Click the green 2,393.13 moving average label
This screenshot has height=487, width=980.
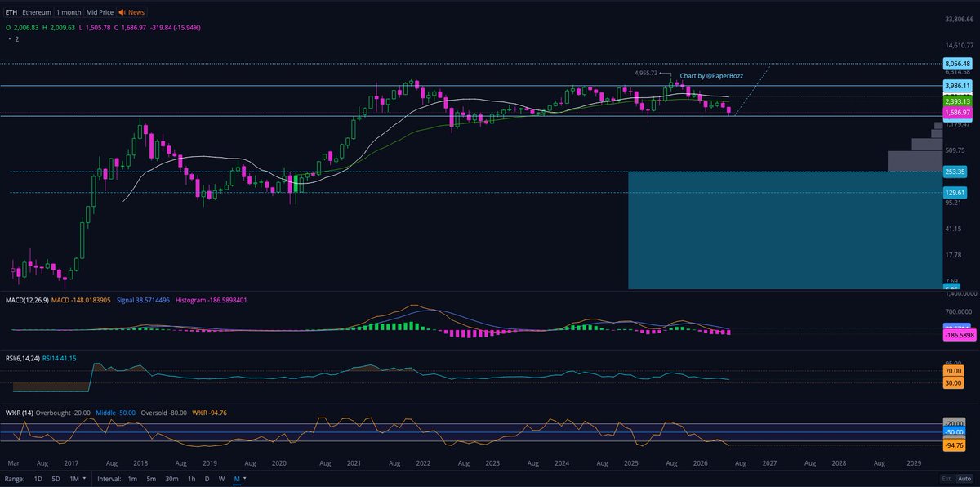pos(957,101)
